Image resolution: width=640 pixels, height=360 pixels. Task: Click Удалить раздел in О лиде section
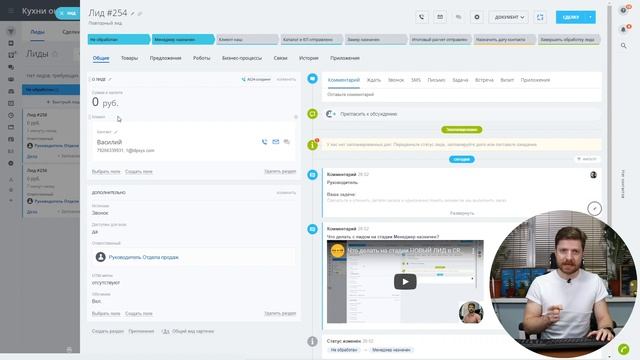[x=280, y=171]
